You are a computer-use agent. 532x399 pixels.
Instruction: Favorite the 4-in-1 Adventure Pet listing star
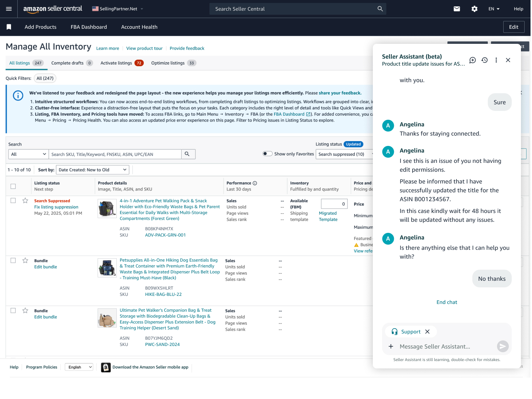(x=25, y=201)
